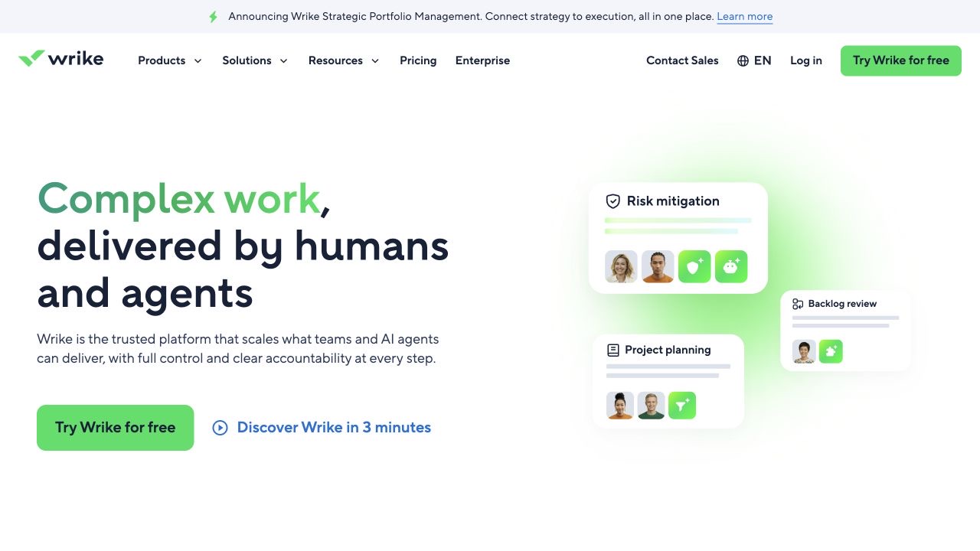Screen dimensions: 980x551
Task: Click the avatar in the Backlog review card
Action: (x=804, y=351)
